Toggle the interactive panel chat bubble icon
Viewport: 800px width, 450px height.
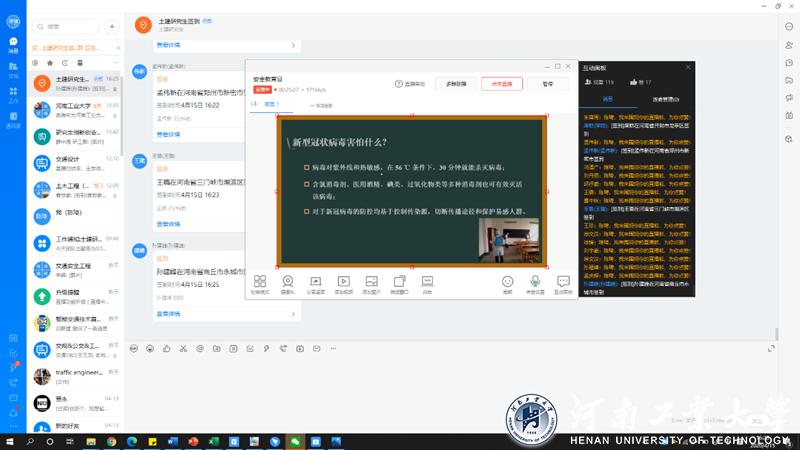point(563,285)
